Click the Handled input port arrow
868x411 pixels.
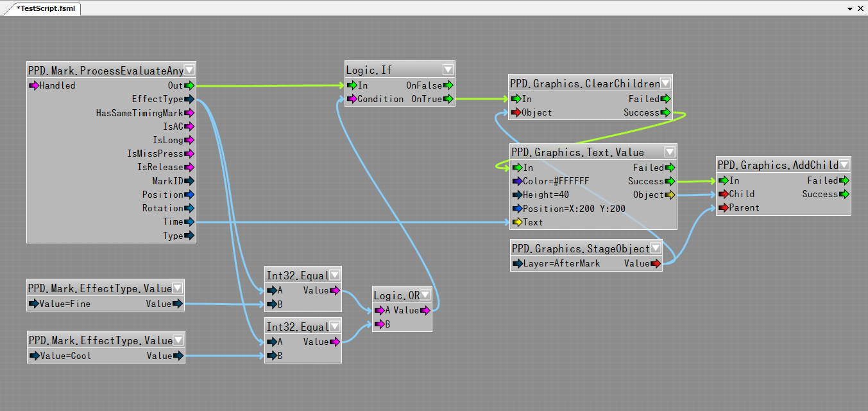pyautogui.click(x=34, y=85)
